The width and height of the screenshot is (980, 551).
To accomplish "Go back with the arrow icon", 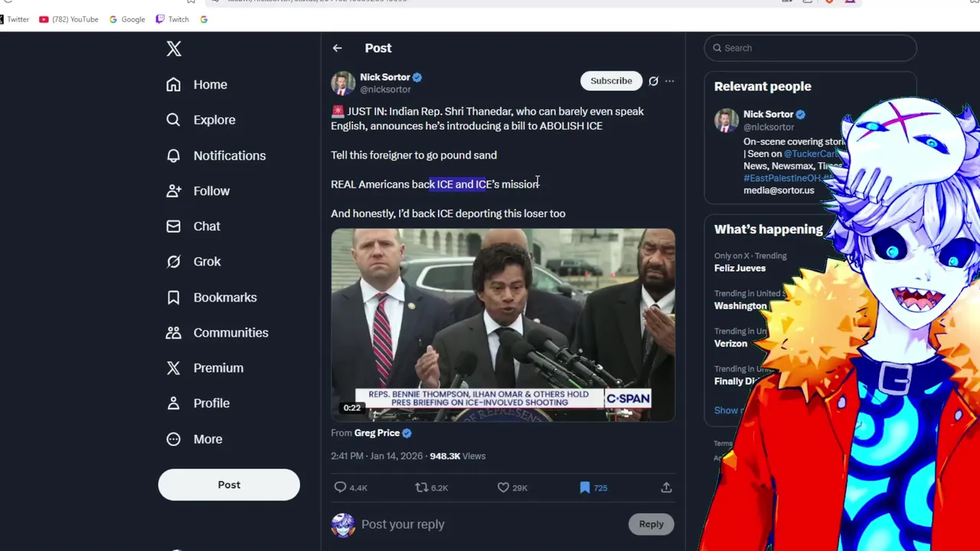I will (x=337, y=47).
